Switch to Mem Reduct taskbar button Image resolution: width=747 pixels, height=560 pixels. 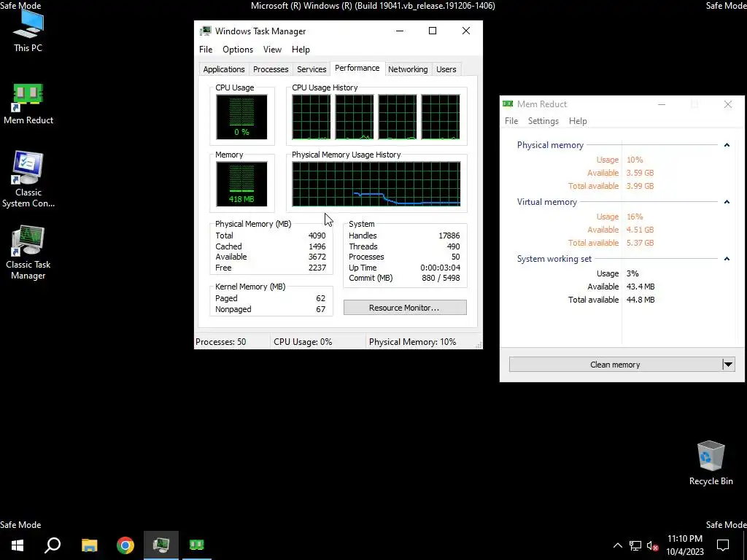[197, 545]
